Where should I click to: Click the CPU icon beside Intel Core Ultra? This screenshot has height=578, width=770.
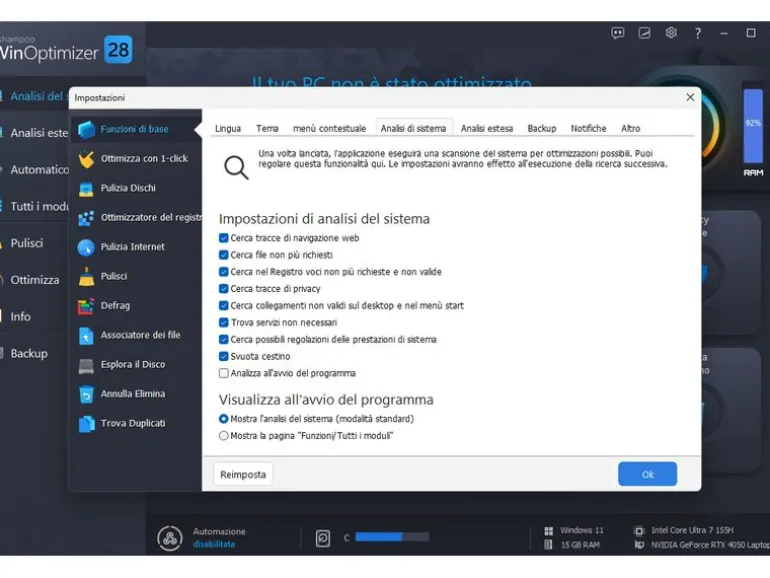click(x=639, y=531)
